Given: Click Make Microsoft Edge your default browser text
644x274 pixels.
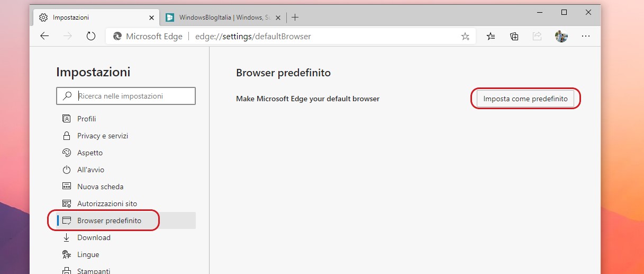Looking at the screenshot, I should pos(308,99).
